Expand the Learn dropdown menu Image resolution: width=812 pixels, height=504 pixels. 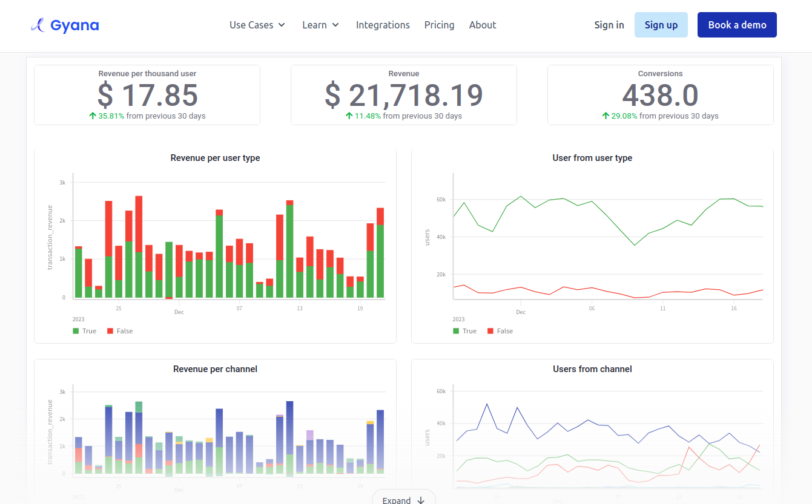[x=320, y=25]
